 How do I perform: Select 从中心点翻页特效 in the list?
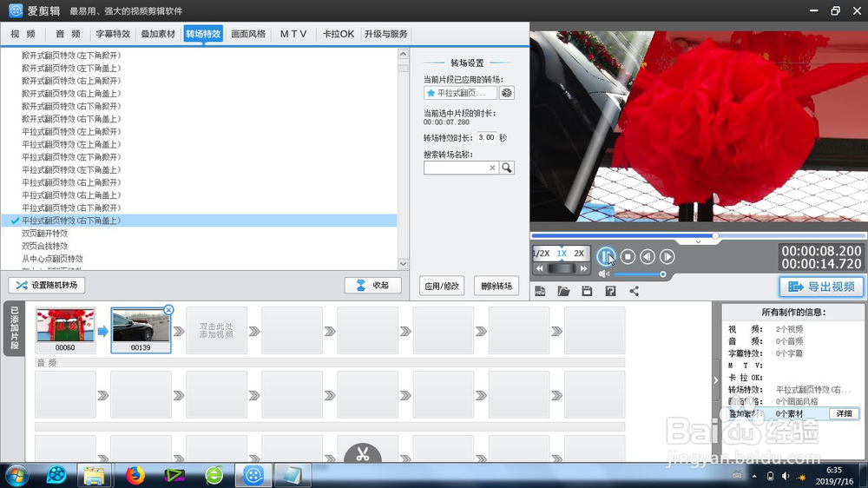tap(53, 259)
